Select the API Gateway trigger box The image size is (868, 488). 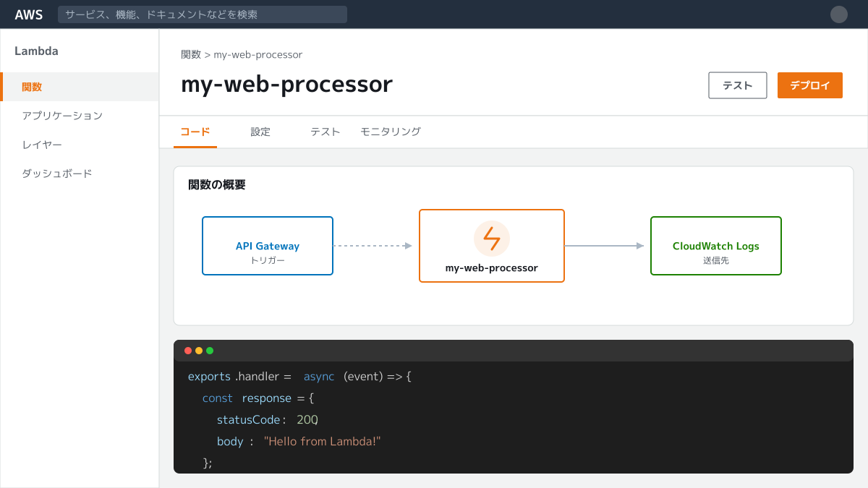coord(268,246)
